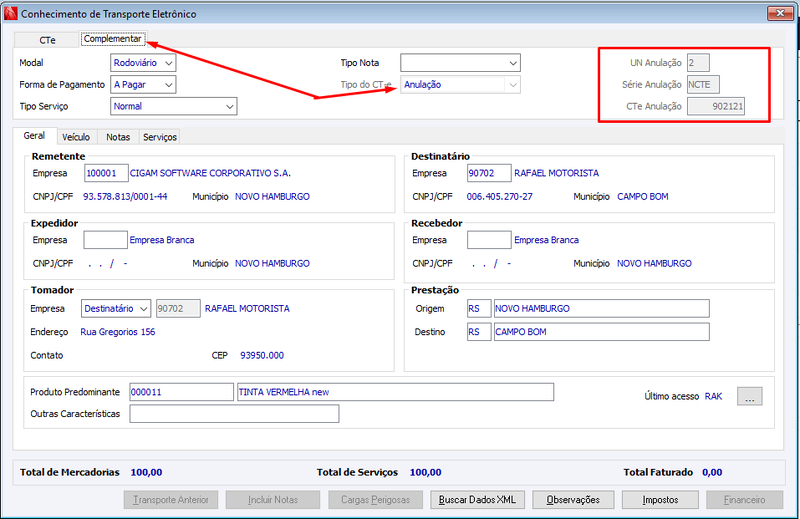Switch to the Notas tab
800x519 pixels.
(x=118, y=137)
